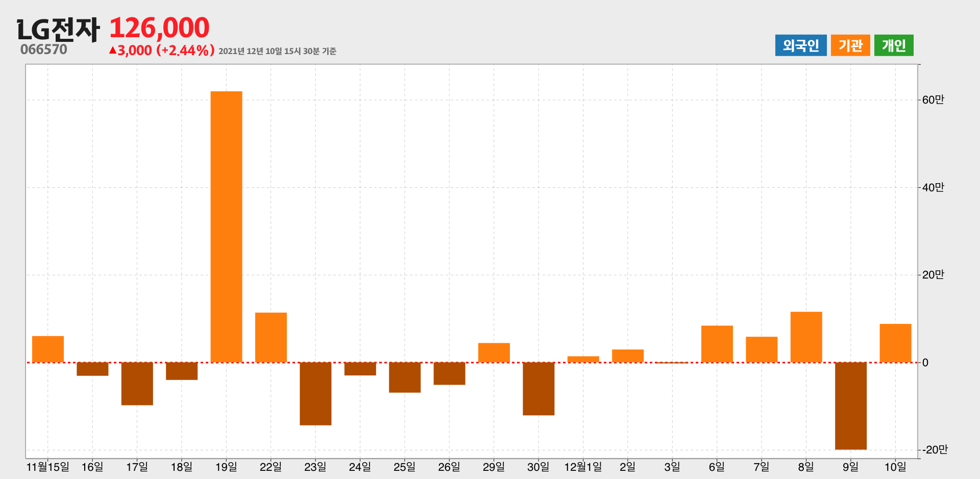Click the negative bar for 25일

[x=405, y=377]
